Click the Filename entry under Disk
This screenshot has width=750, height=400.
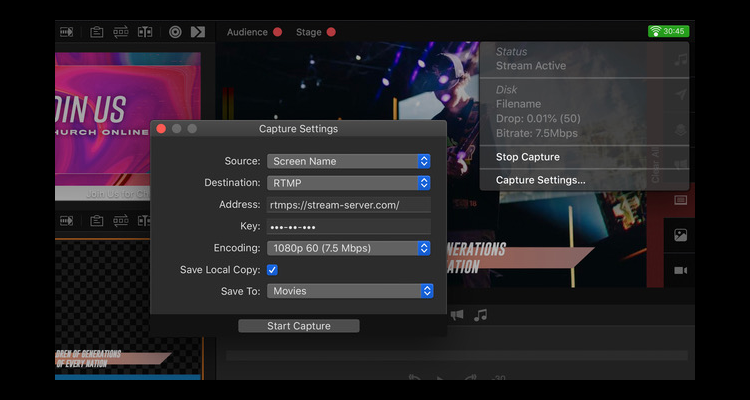(x=518, y=104)
